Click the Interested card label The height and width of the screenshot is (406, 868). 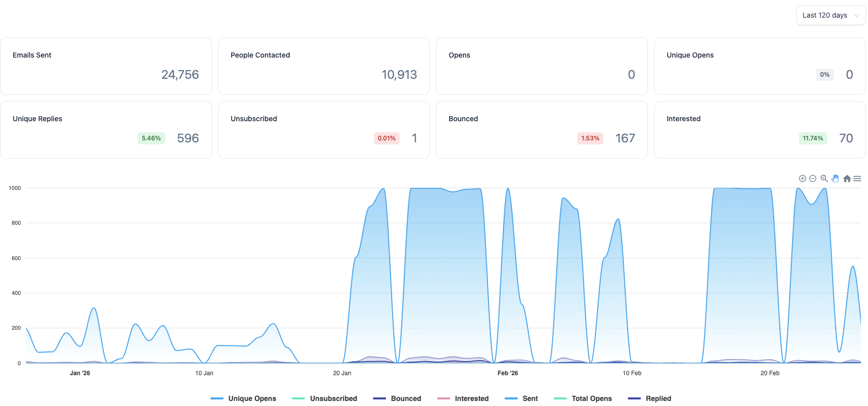click(683, 119)
